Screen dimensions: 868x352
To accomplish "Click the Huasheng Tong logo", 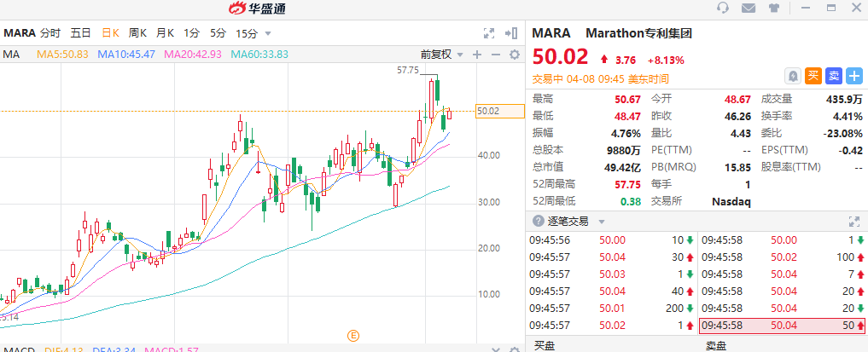I will coord(258,8).
